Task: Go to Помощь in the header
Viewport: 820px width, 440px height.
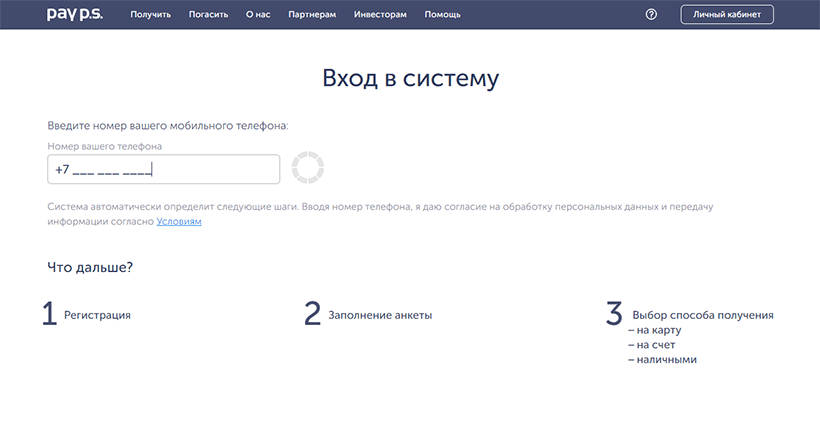Action: [442, 15]
